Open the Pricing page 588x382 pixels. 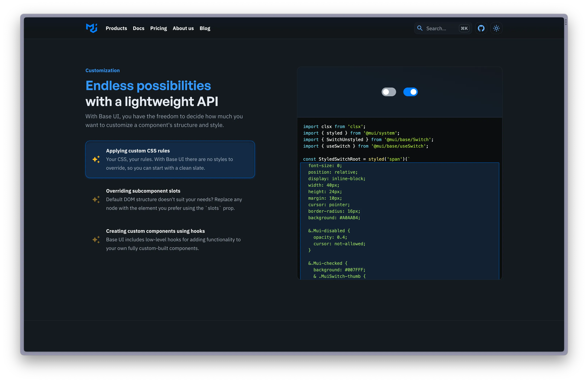click(158, 28)
